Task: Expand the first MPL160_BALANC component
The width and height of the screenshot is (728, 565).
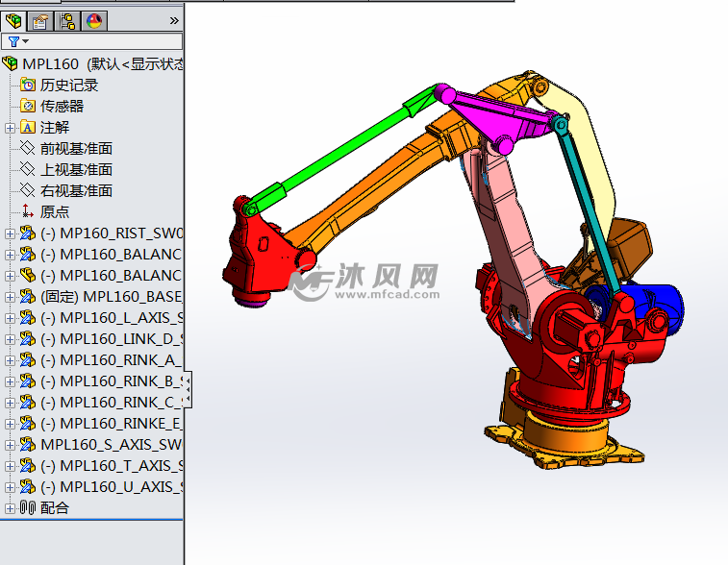Action: (10, 255)
